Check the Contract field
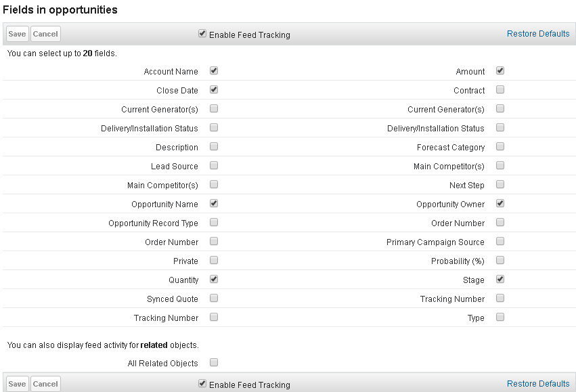Screen dimensions: 576x392 (500, 89)
